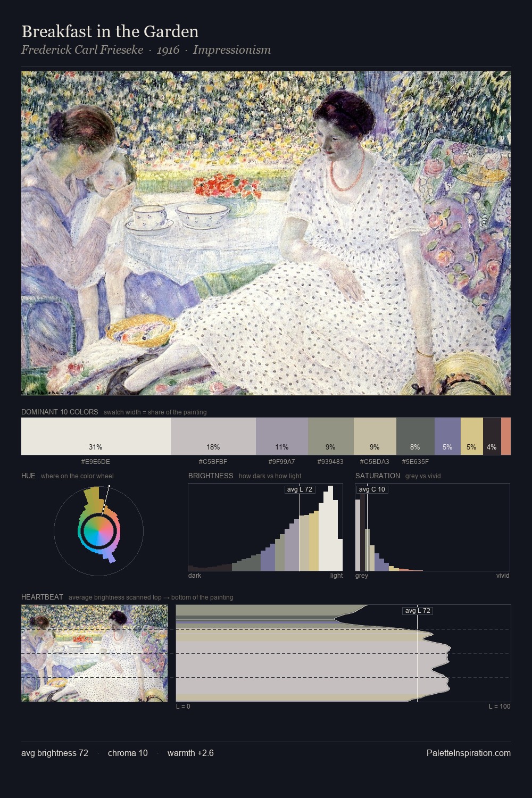Click the "L = 100" axis label
This screenshot has height=798, width=532.
500,706
